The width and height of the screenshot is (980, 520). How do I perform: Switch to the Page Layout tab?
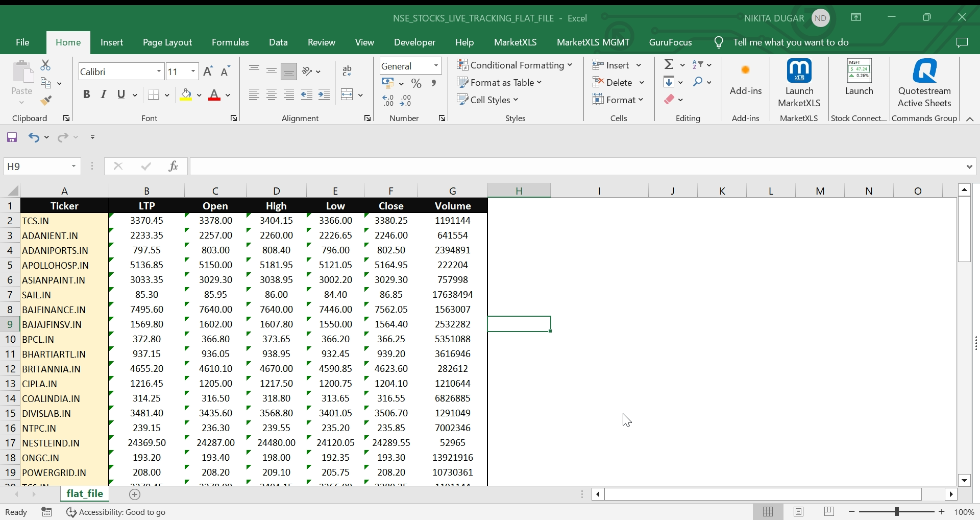tap(167, 42)
